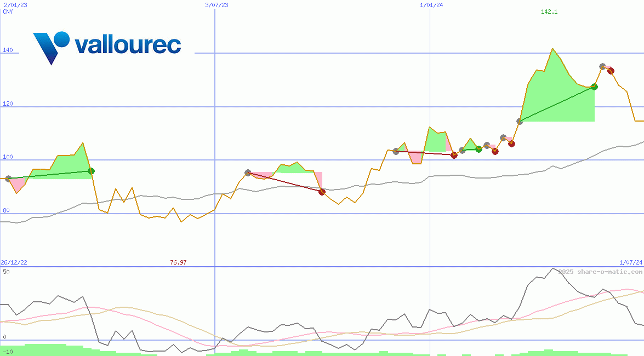The height and width of the screenshot is (356, 644).
Task: Click the 1/07/24 end date label
Action: click(631, 263)
